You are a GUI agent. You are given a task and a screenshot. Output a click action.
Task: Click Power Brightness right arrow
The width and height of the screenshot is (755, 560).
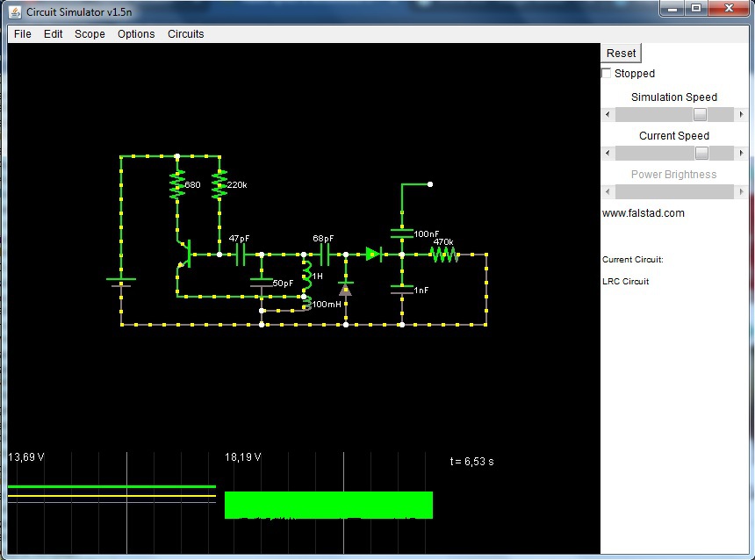point(741,191)
